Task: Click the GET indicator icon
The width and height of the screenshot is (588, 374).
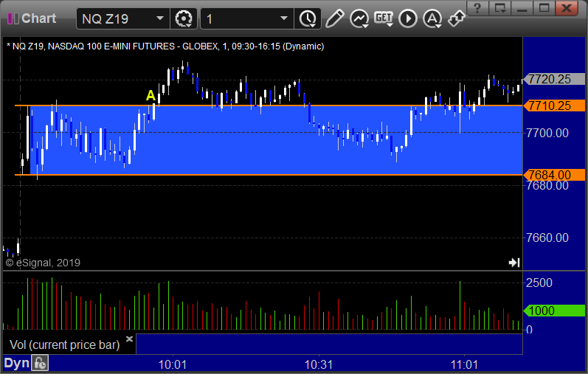Action: (x=384, y=18)
